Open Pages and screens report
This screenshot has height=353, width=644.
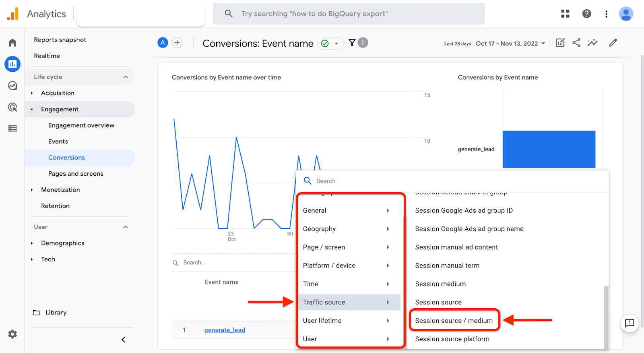pos(76,174)
